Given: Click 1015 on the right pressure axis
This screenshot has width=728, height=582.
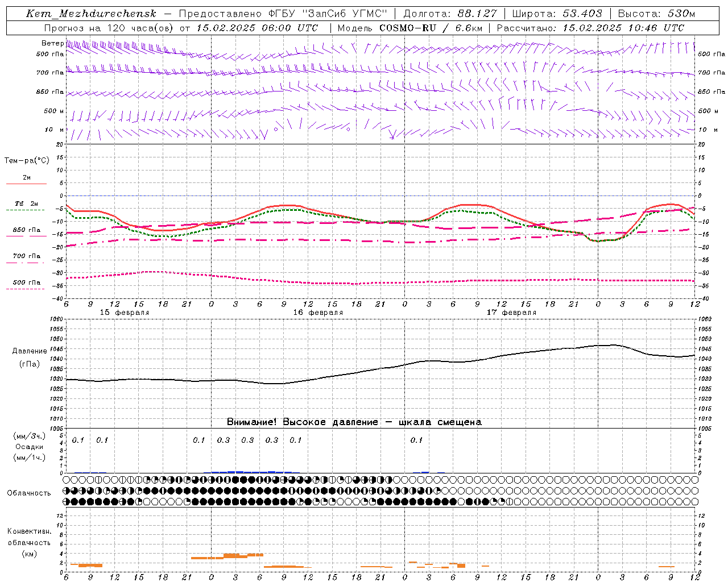Looking at the screenshot, I should tap(704, 409).
